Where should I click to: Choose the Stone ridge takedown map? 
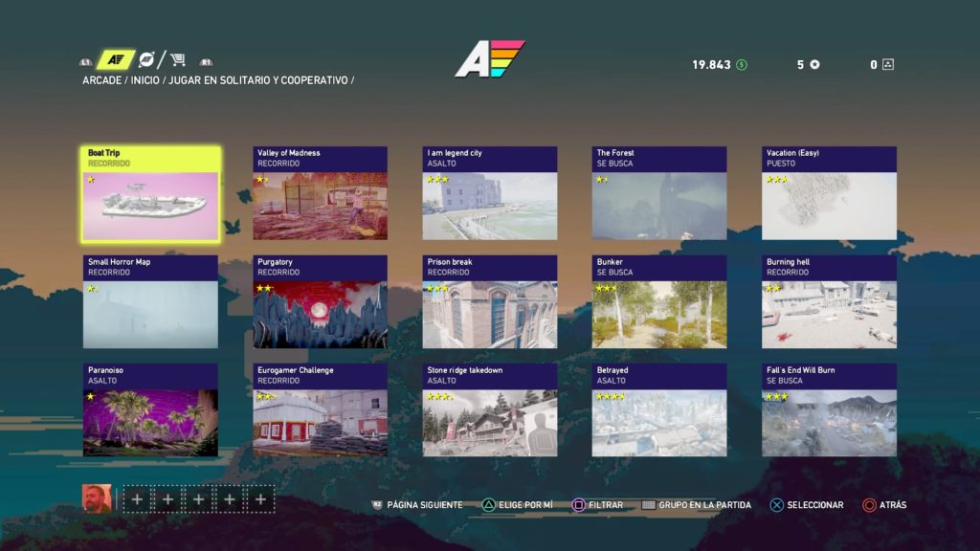[x=489, y=409]
